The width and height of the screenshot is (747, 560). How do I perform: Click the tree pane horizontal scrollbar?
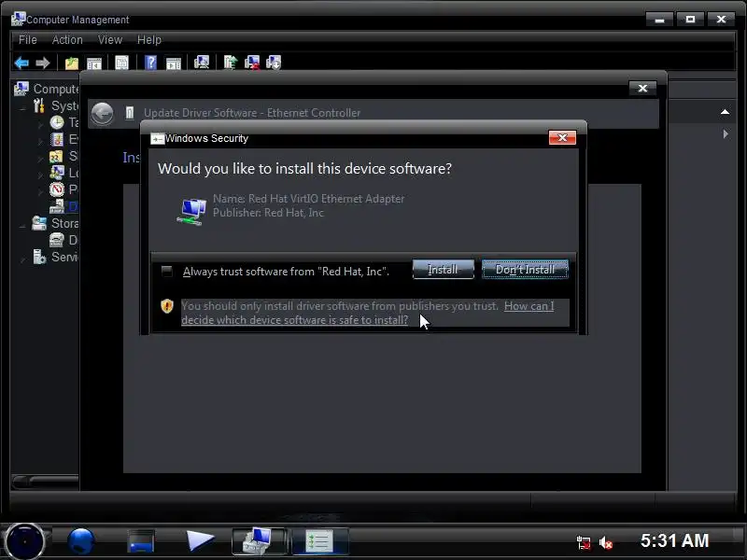click(x=46, y=482)
